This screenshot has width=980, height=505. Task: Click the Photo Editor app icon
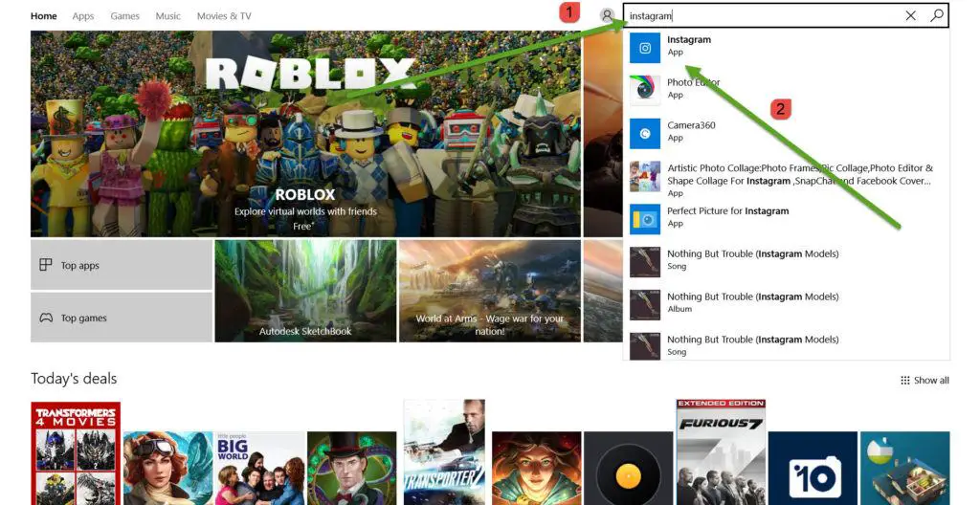[645, 91]
